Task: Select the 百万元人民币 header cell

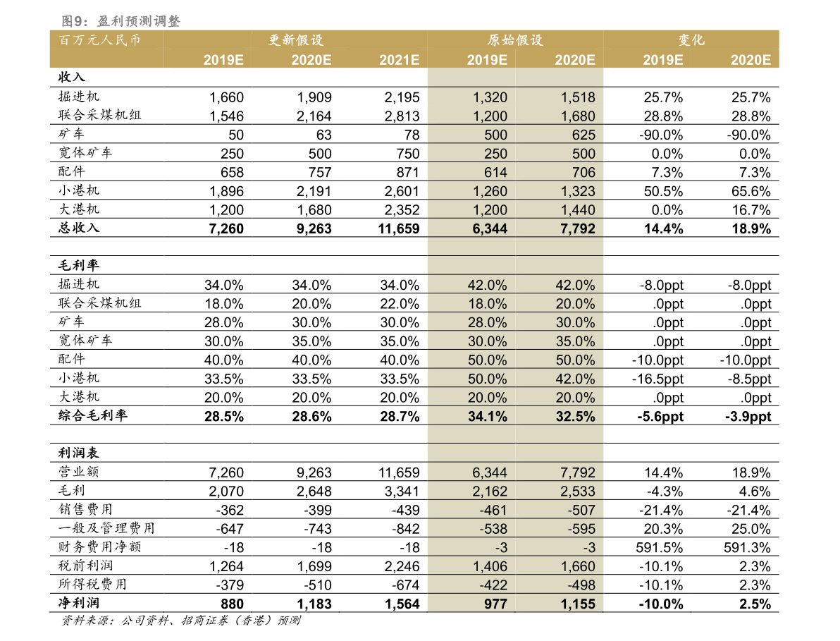Action: click(100, 40)
